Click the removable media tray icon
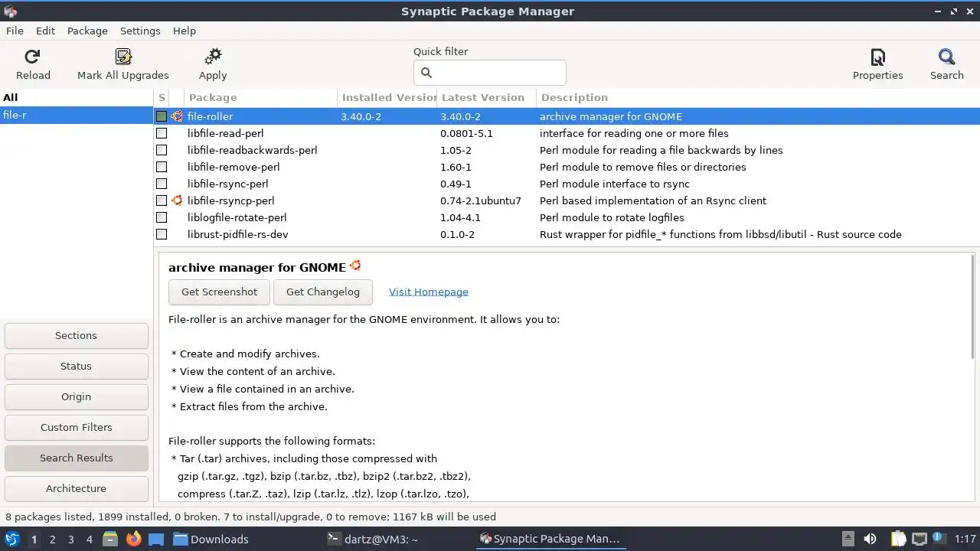The height and width of the screenshot is (551, 980). [848, 539]
